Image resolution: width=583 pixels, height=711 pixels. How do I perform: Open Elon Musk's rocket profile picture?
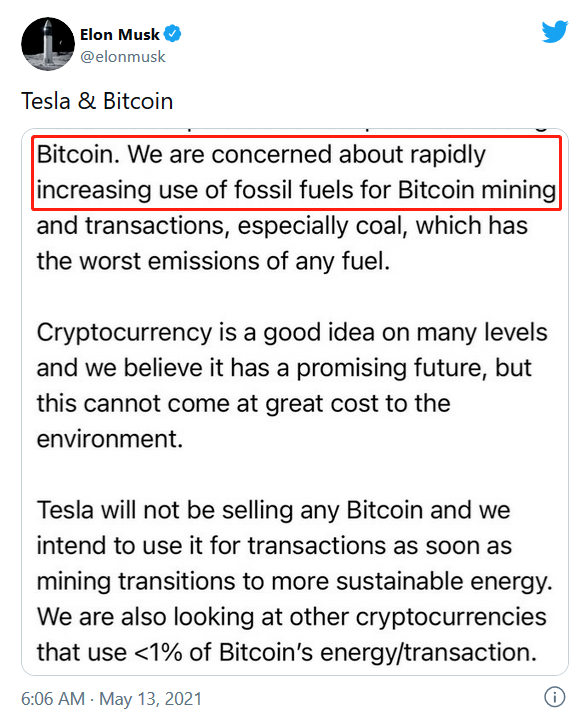tap(48, 44)
